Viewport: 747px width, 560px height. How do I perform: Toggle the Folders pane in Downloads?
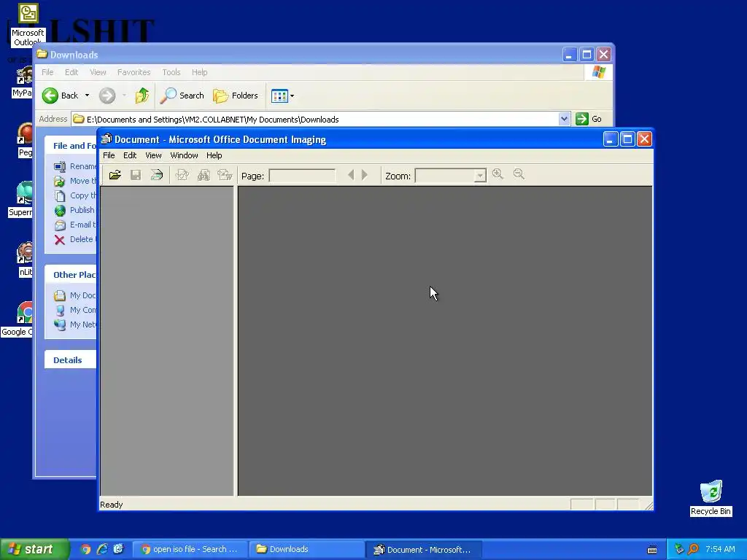(x=236, y=96)
